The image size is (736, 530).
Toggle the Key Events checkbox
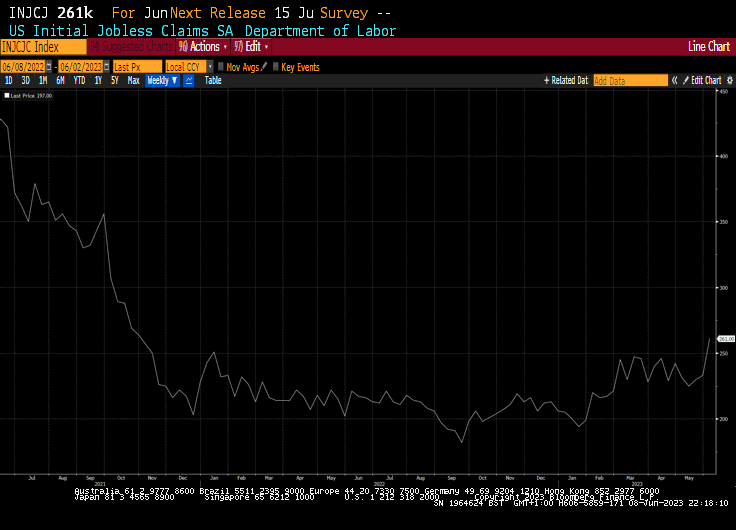276,67
